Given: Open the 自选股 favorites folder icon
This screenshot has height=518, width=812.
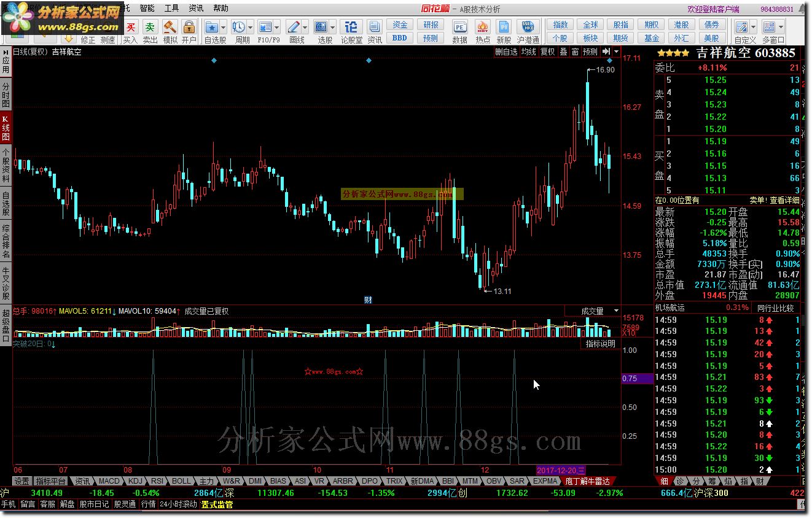Looking at the screenshot, I should click(211, 27).
